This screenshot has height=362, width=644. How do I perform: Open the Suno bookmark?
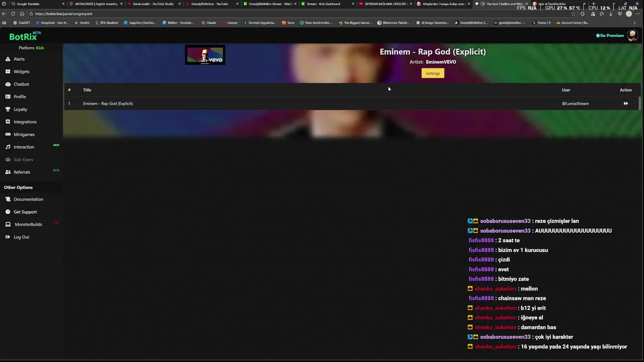coord(288,23)
